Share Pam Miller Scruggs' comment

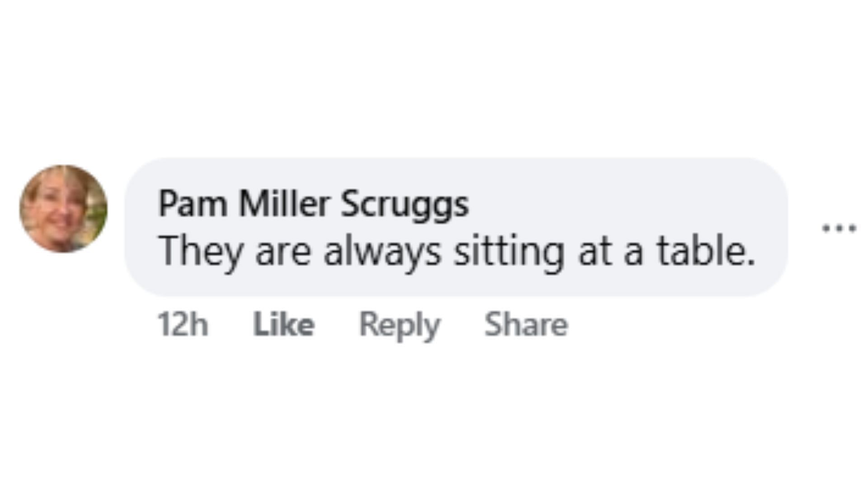tap(526, 324)
